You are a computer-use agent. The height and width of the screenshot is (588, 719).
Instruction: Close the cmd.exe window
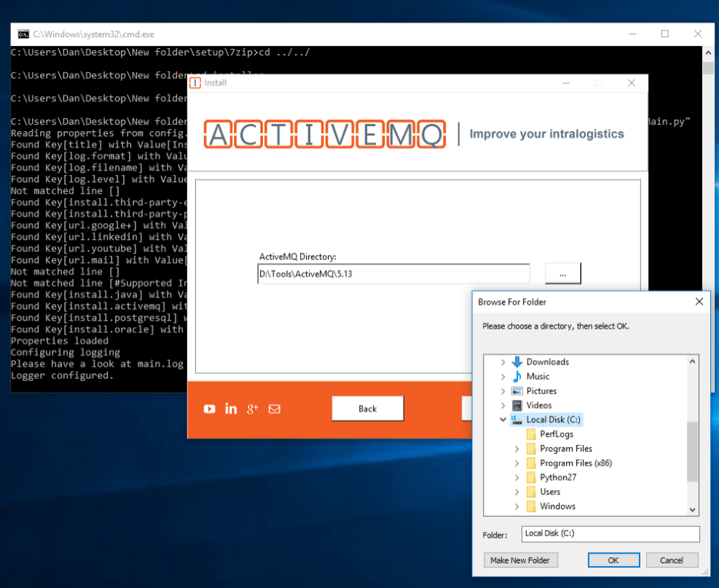pos(697,34)
